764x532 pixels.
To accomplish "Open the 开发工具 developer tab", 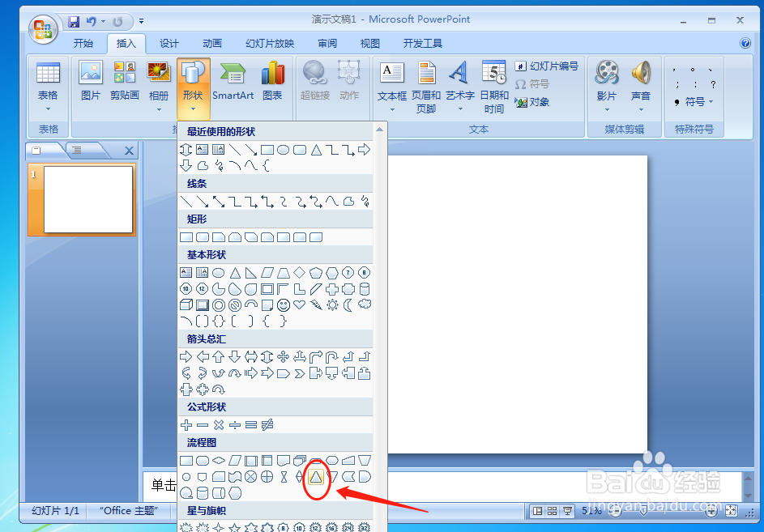I will tap(422, 44).
